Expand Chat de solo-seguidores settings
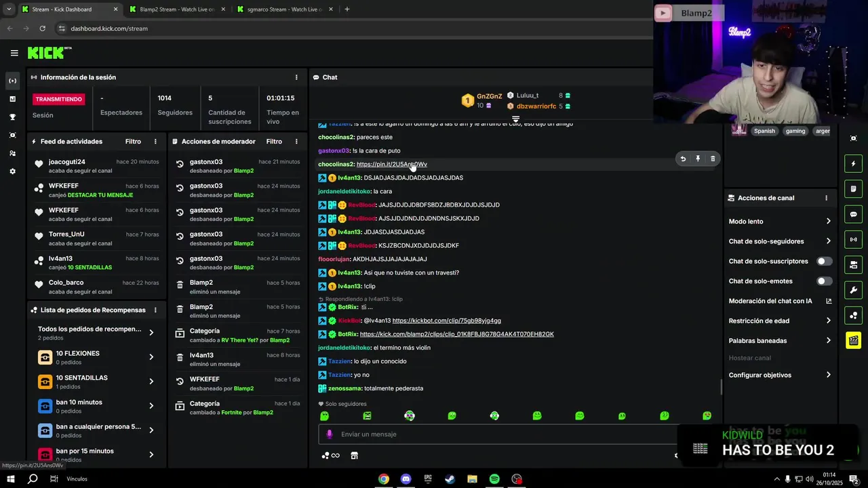Screen dimensions: 868x488 [780, 241]
